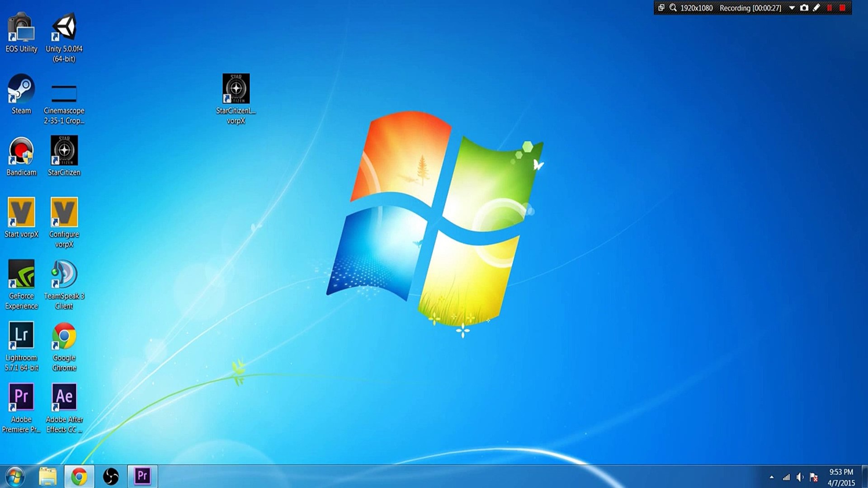Viewport: 868px width, 488px height.
Task: Open OBS from the taskbar
Action: click(x=111, y=476)
